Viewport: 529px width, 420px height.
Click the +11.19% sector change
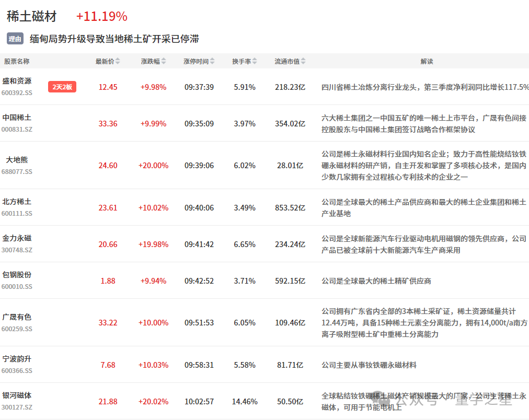(x=102, y=16)
